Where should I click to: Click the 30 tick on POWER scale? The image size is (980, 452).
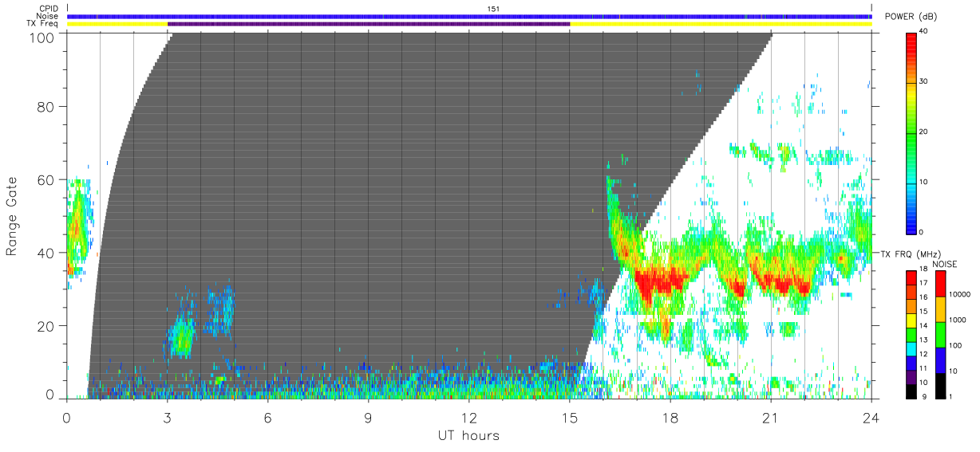[924, 81]
